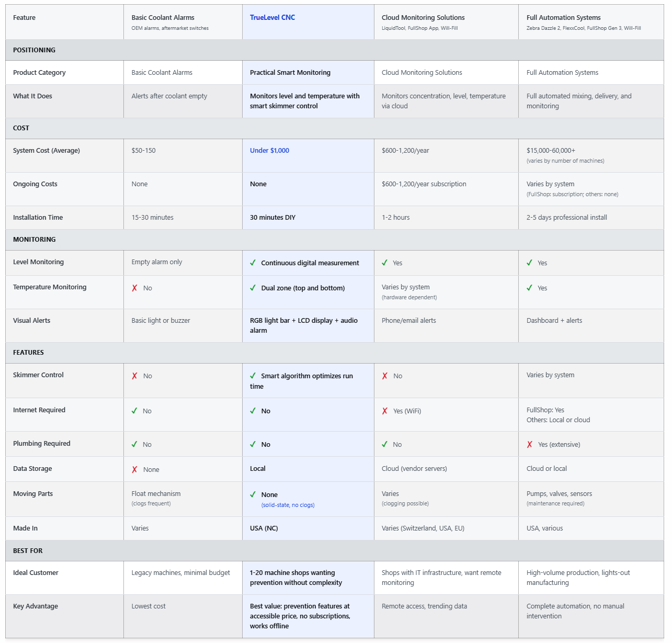Click the "(solid-state, no clogs)" blue note
Image resolution: width=672 pixels, height=643 pixels.
click(288, 505)
